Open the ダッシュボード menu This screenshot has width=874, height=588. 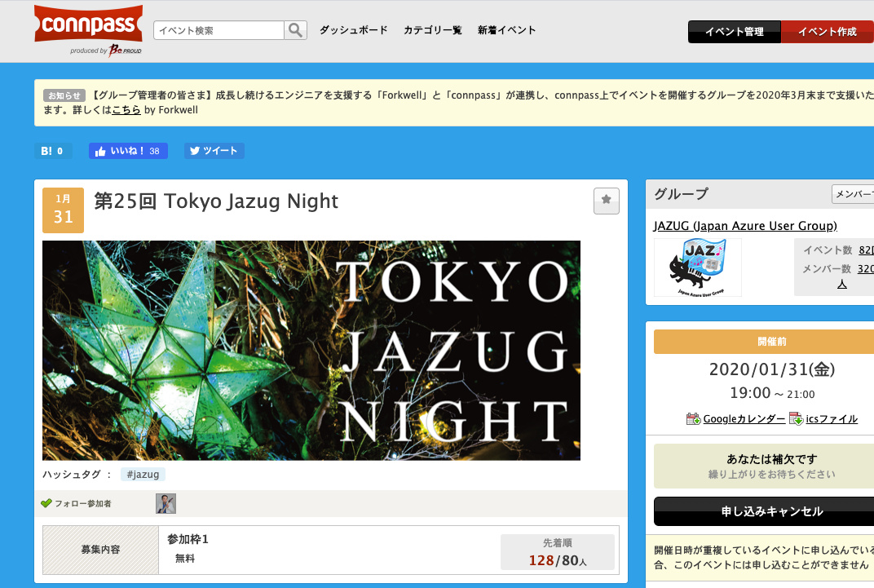pyautogui.click(x=353, y=30)
